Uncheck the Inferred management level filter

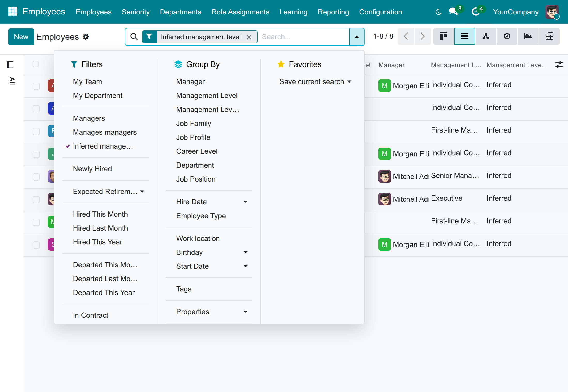(x=103, y=146)
